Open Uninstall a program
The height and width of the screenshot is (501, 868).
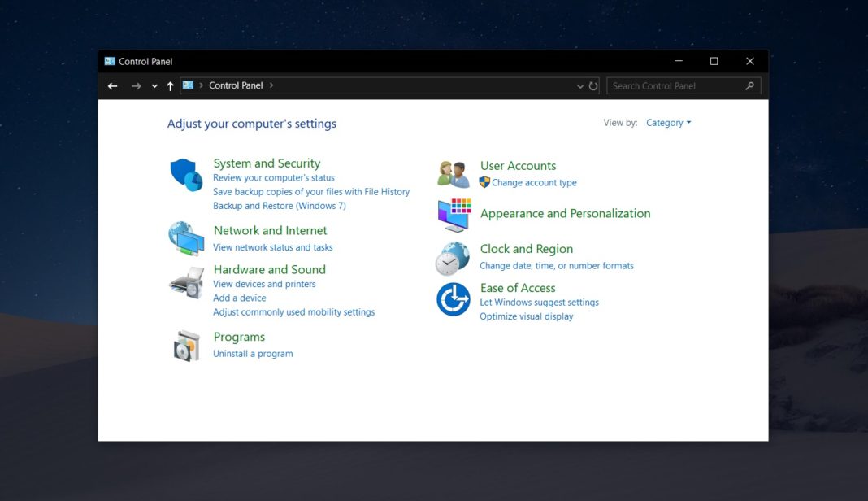click(x=252, y=353)
